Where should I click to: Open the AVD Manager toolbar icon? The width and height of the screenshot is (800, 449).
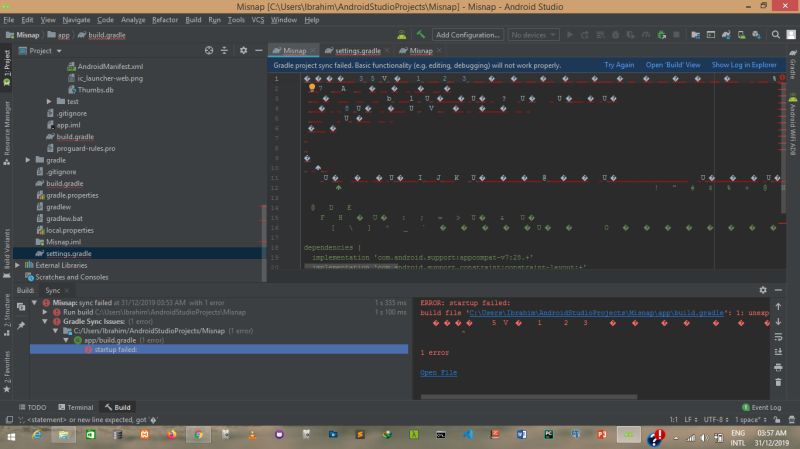[741, 35]
